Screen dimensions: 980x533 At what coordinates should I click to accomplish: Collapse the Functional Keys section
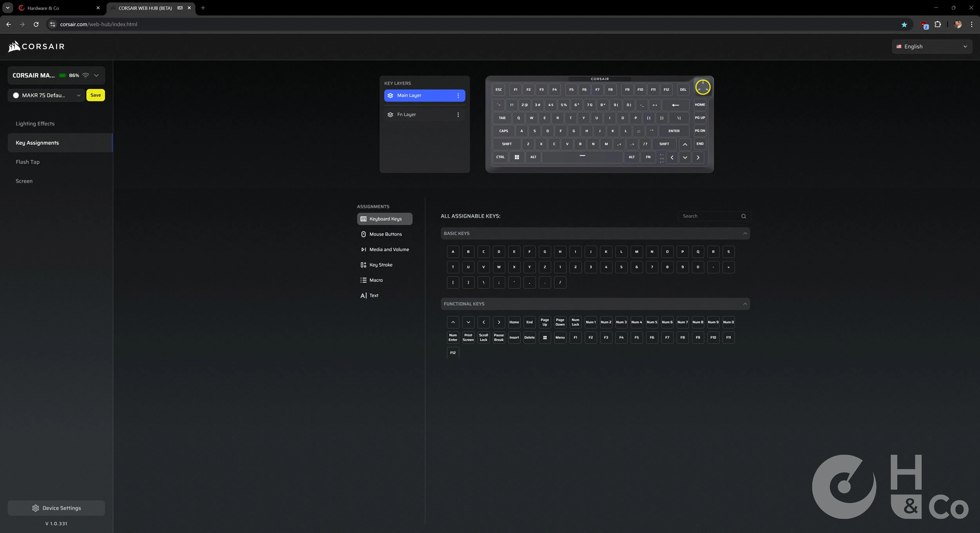pos(745,304)
